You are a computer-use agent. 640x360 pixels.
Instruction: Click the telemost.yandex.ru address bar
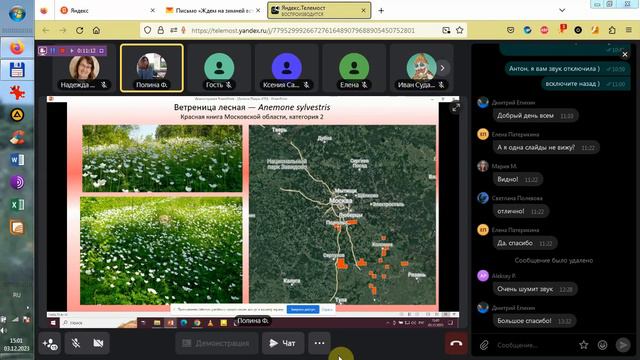[303, 30]
